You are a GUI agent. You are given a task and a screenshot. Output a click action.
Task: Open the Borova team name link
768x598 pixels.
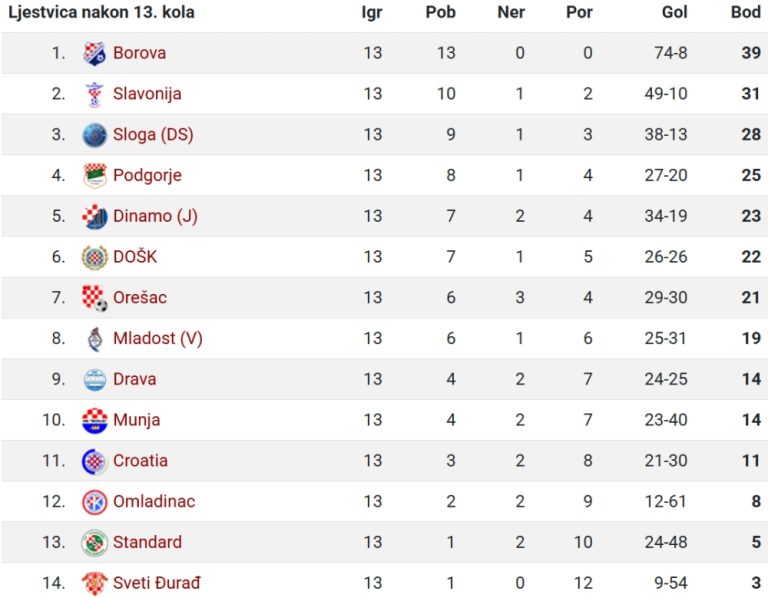tap(139, 53)
